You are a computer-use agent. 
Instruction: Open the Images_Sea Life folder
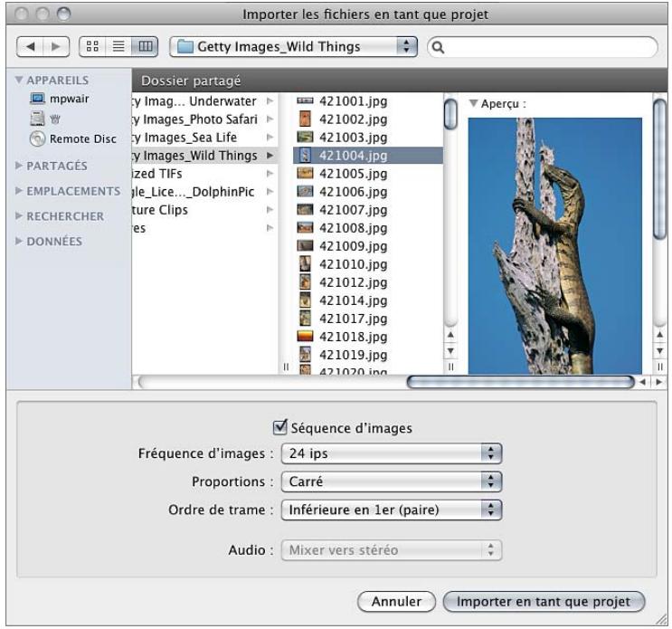[x=205, y=138]
